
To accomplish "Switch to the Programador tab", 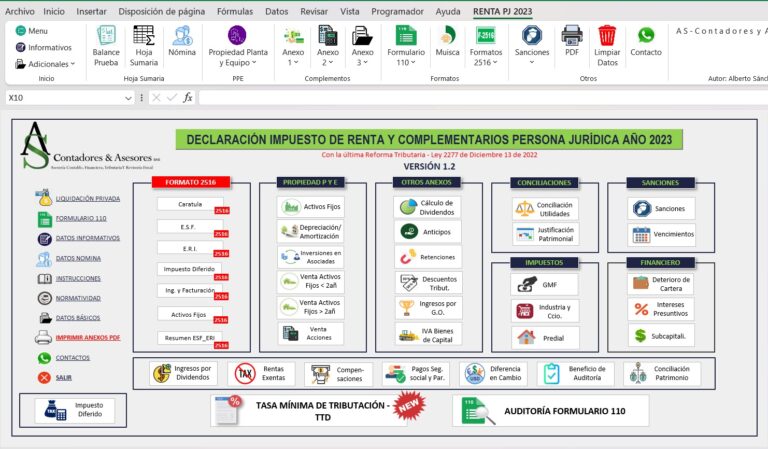I will tap(397, 11).
